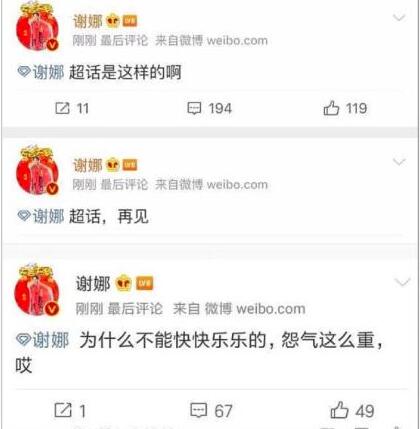Click the crown member badge on third post
This screenshot has width=420, height=429.
[124, 283]
